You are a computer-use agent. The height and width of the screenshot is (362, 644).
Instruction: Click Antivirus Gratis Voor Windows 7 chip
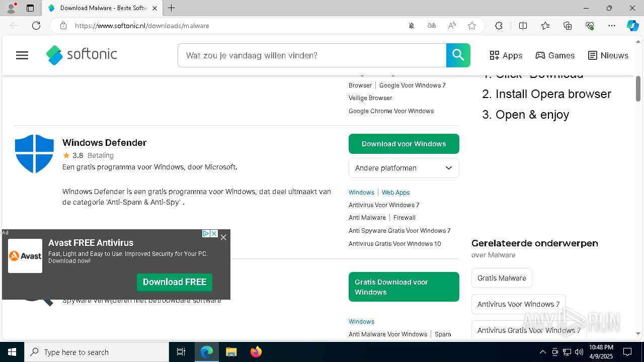point(529,330)
